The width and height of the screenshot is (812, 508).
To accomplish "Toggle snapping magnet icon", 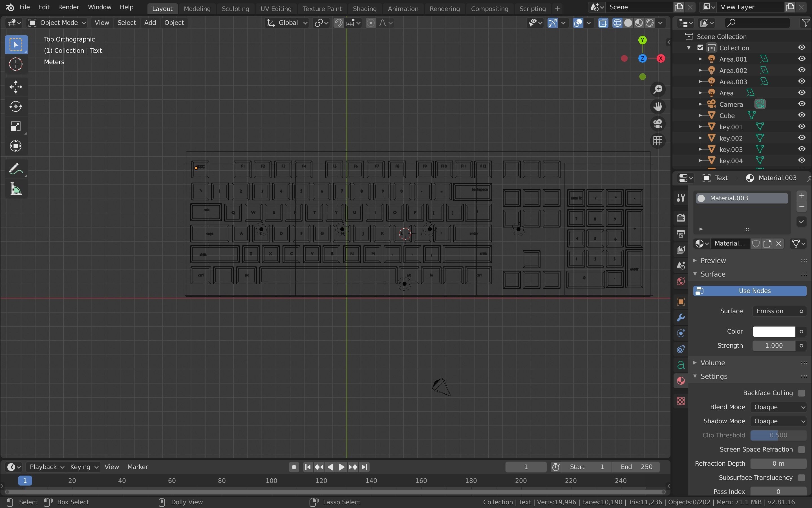I will [x=339, y=23].
